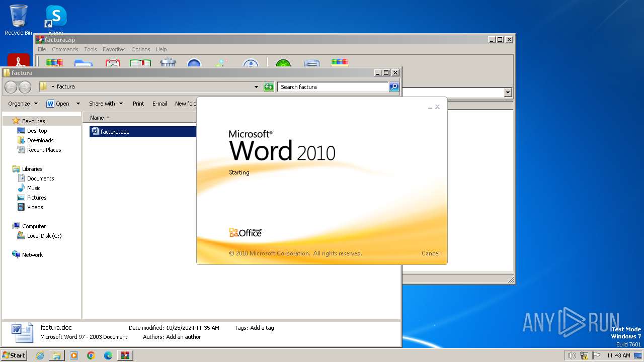Click the search magnifier in Explorer

coord(394,87)
